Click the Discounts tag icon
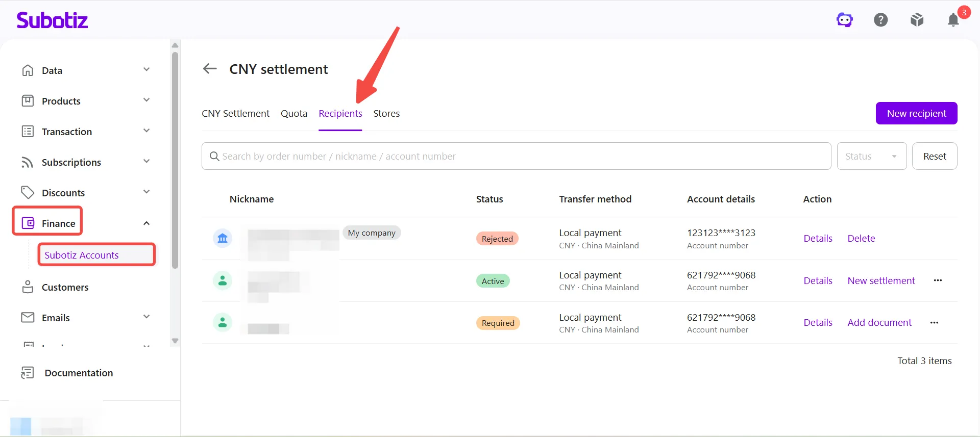980x437 pixels. pyautogui.click(x=28, y=192)
